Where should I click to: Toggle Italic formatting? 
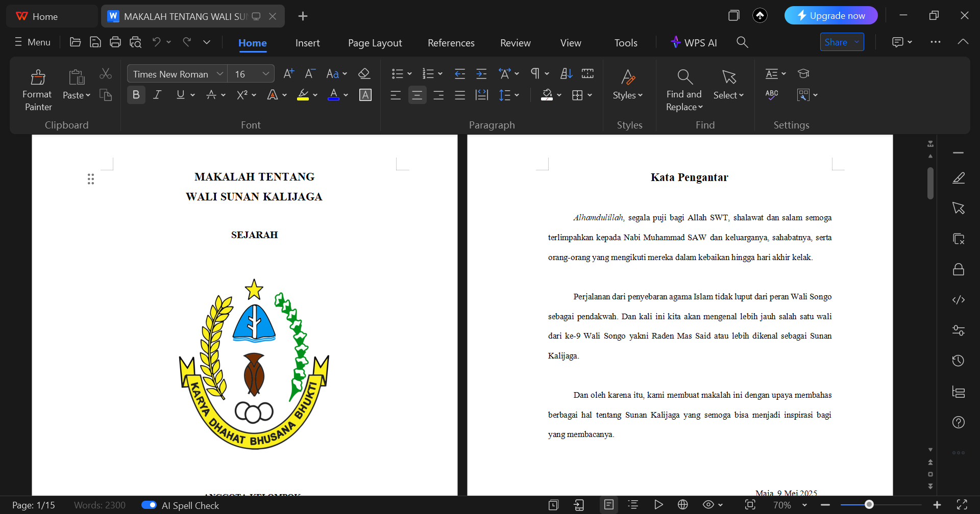158,95
